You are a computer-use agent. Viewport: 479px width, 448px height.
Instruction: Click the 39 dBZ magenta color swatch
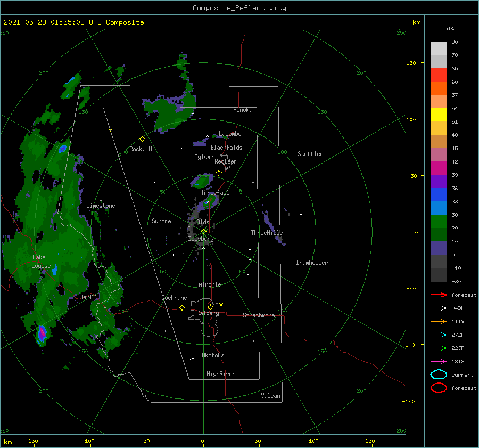[x=439, y=168]
